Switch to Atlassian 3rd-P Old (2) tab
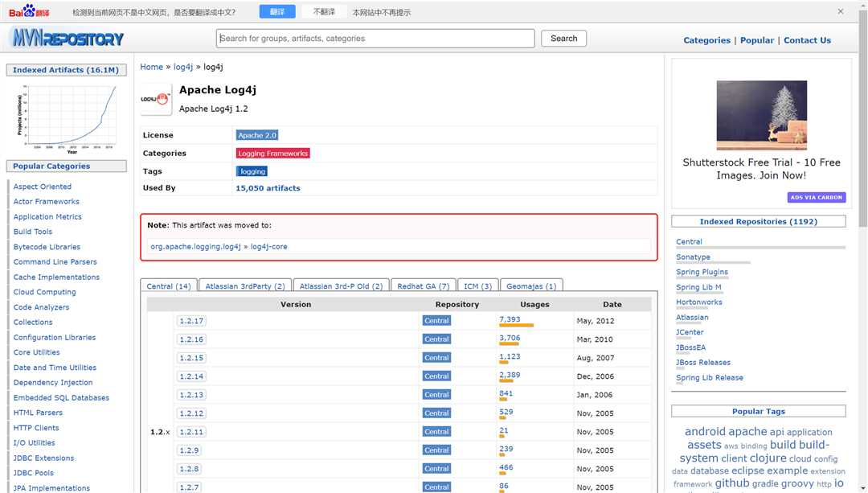The height and width of the screenshot is (493, 868). [341, 286]
